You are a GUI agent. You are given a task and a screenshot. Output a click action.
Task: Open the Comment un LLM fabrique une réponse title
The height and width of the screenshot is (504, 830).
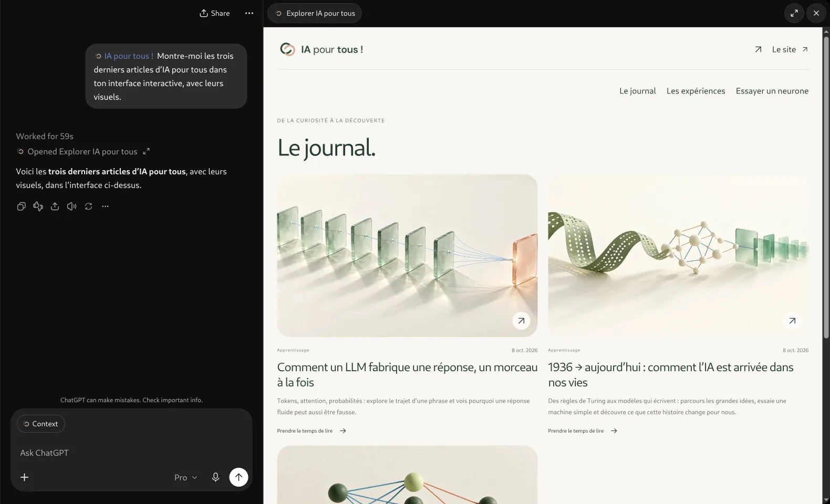coord(407,375)
